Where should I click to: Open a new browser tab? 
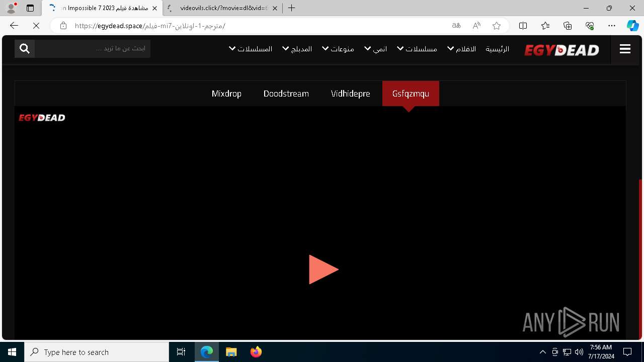point(292,8)
